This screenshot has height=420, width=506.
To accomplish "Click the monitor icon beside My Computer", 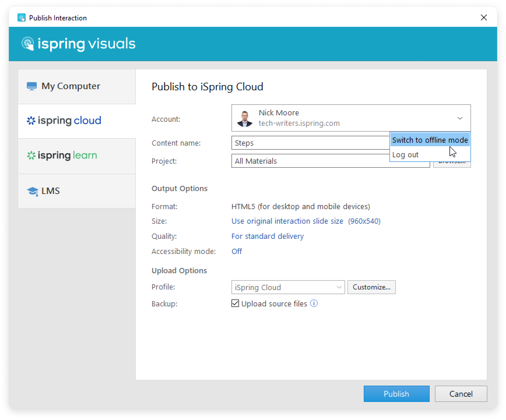I will tap(32, 86).
